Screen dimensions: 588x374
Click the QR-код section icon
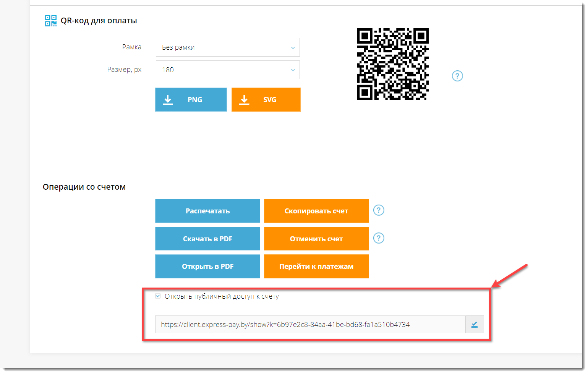click(x=51, y=21)
